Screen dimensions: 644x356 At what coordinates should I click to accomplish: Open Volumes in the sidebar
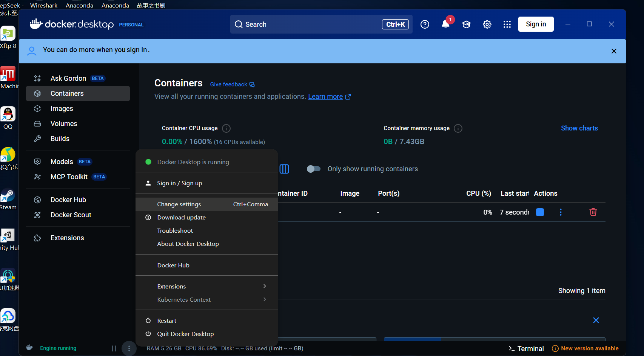(x=78, y=124)
